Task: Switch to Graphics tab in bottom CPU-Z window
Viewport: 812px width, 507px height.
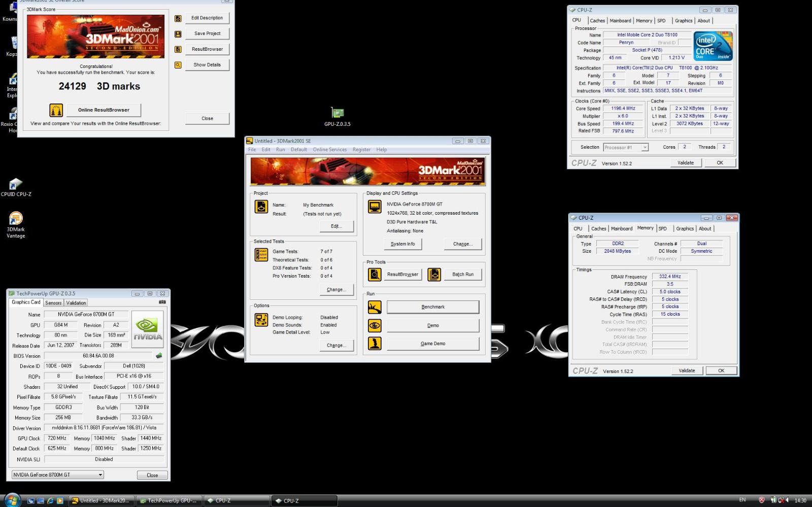Action: [685, 229]
